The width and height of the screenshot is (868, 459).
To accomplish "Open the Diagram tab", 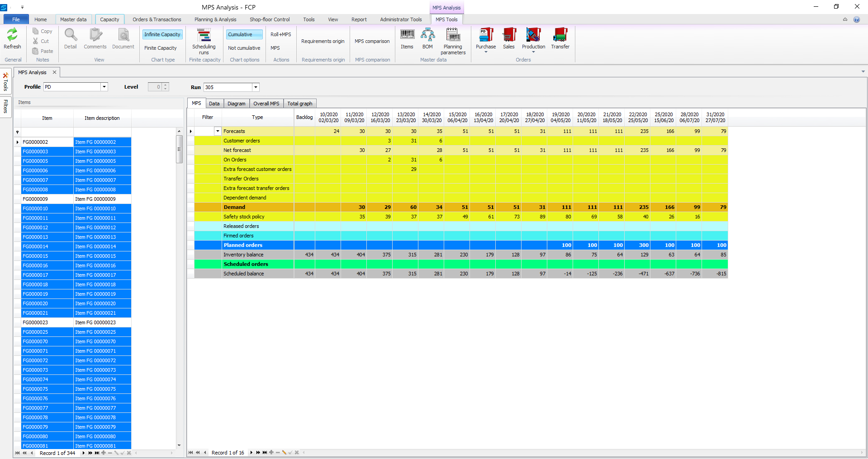I will point(237,104).
